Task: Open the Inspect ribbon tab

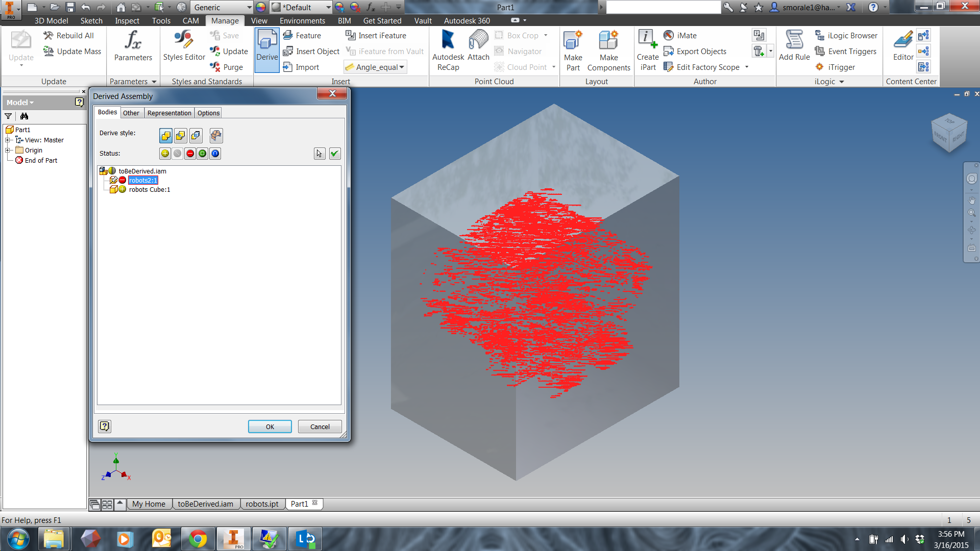Action: coord(127,20)
